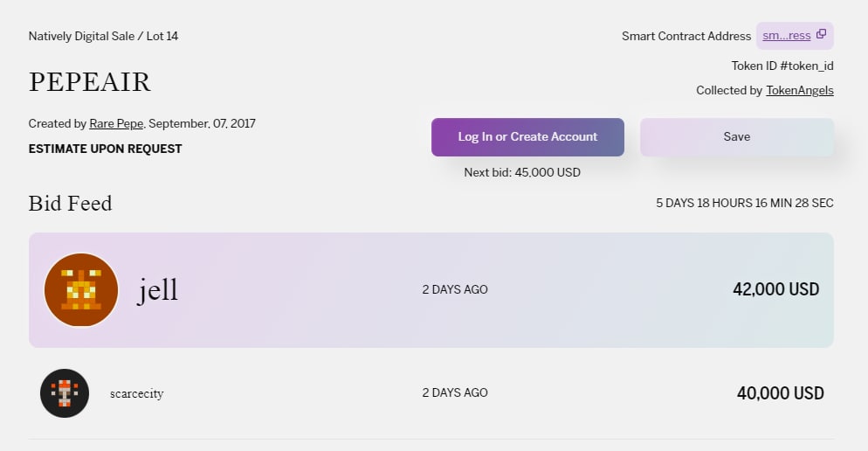Viewport: 868px width, 451px height.
Task: Open the sm...ress contract address link
Action: 786,36
